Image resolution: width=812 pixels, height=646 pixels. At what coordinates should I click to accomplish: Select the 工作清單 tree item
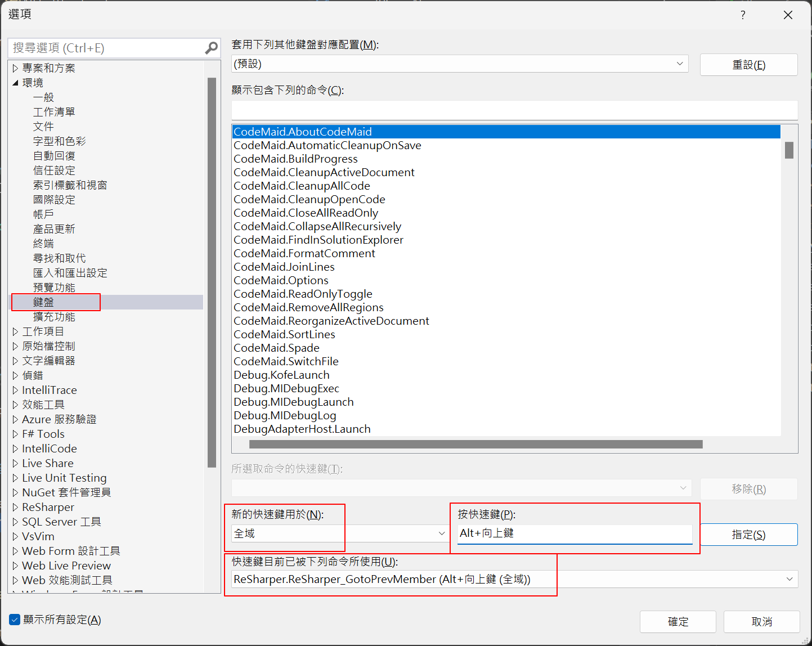click(x=54, y=112)
